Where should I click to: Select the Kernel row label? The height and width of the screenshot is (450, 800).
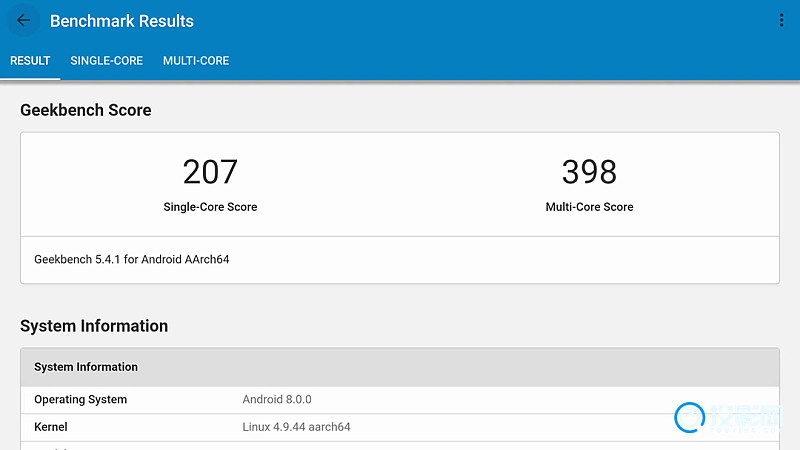51,427
